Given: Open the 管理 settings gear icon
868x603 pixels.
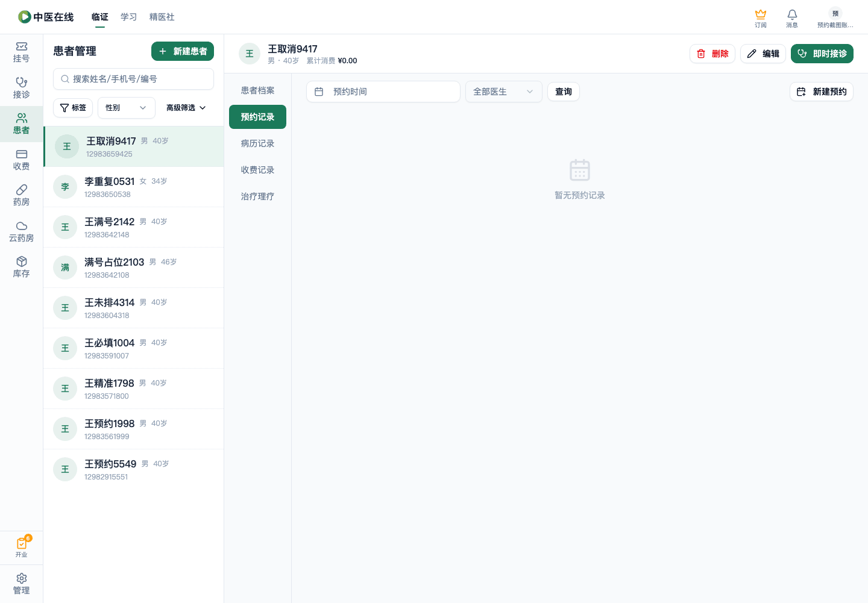Looking at the screenshot, I should coord(21,584).
